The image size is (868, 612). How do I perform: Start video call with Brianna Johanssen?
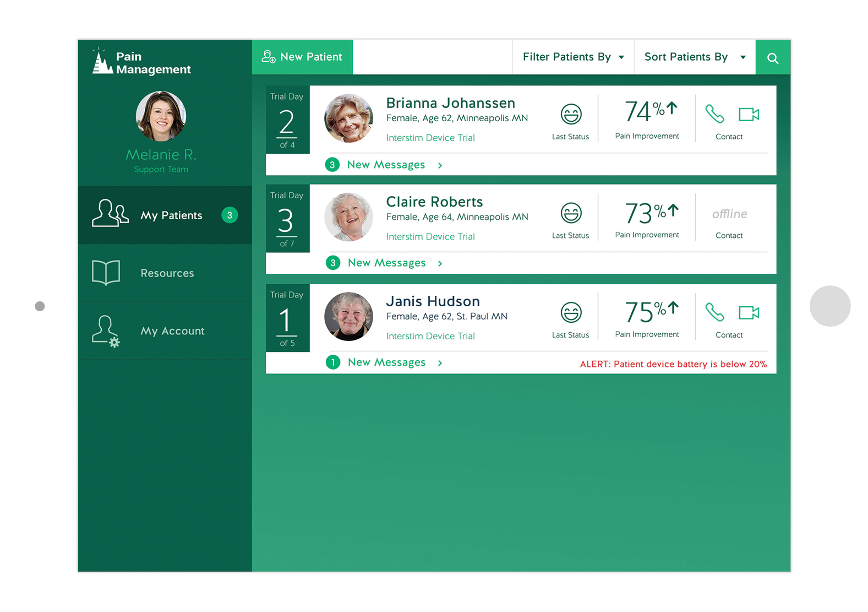(x=749, y=114)
